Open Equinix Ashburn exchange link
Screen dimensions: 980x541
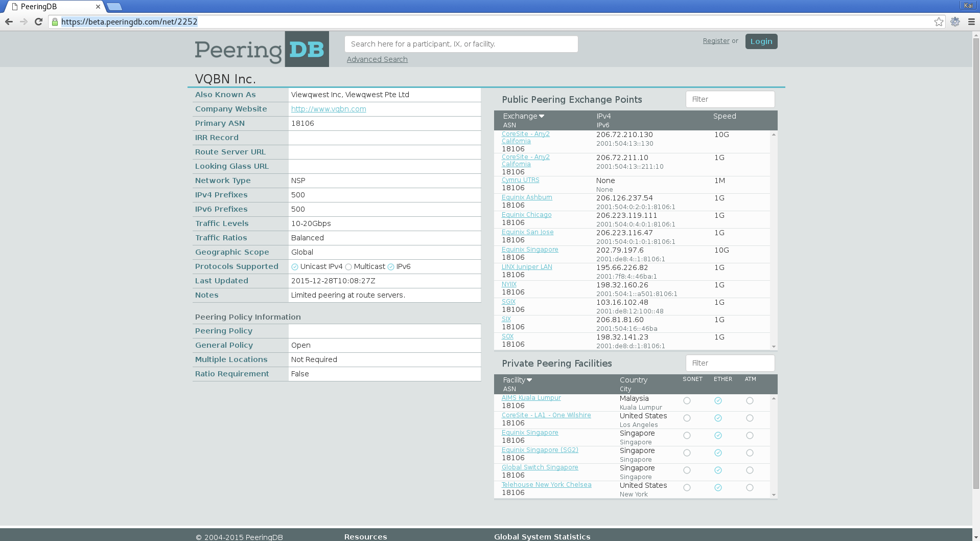(527, 197)
